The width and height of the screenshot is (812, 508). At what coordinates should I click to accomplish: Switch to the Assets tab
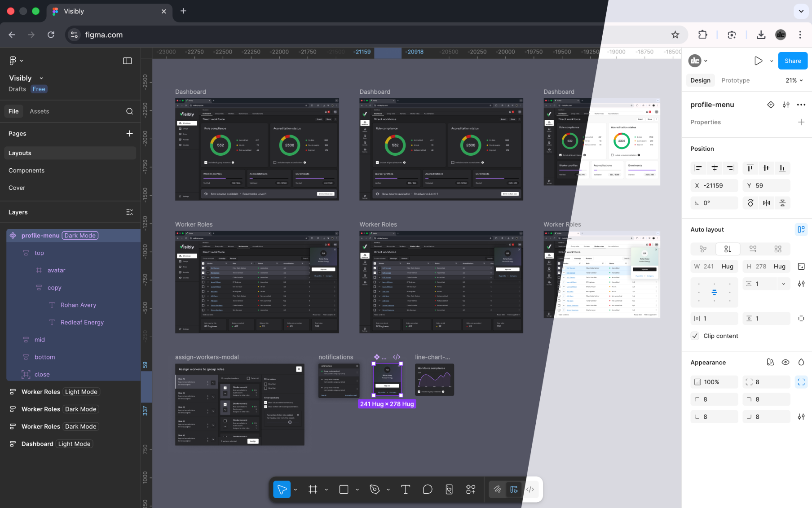click(40, 111)
